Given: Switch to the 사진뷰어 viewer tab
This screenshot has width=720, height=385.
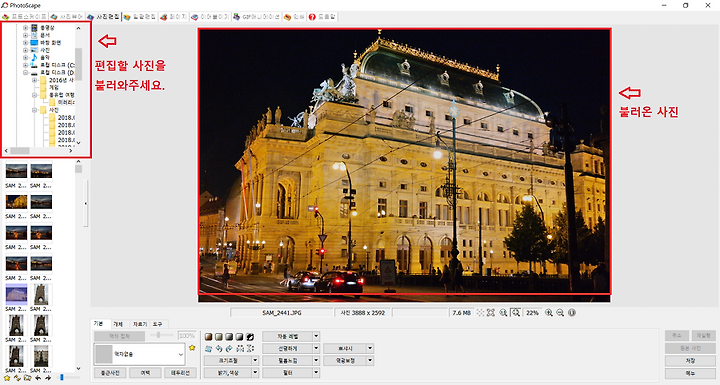Looking at the screenshot, I should 67,17.
